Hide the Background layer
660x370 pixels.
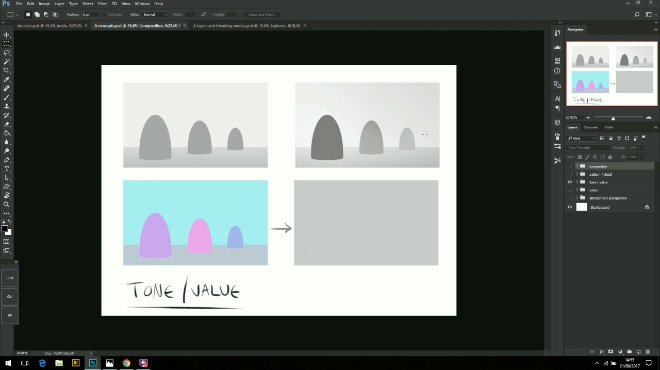(x=570, y=207)
